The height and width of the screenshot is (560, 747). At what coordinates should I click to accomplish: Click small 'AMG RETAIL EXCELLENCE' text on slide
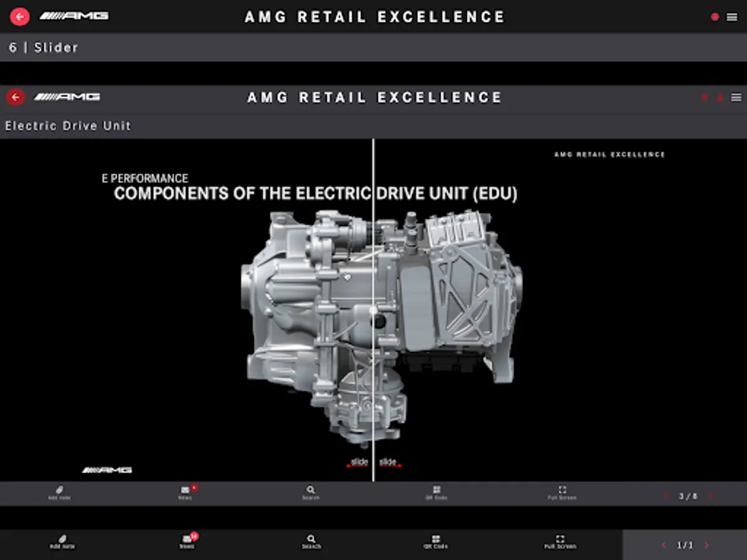(609, 154)
